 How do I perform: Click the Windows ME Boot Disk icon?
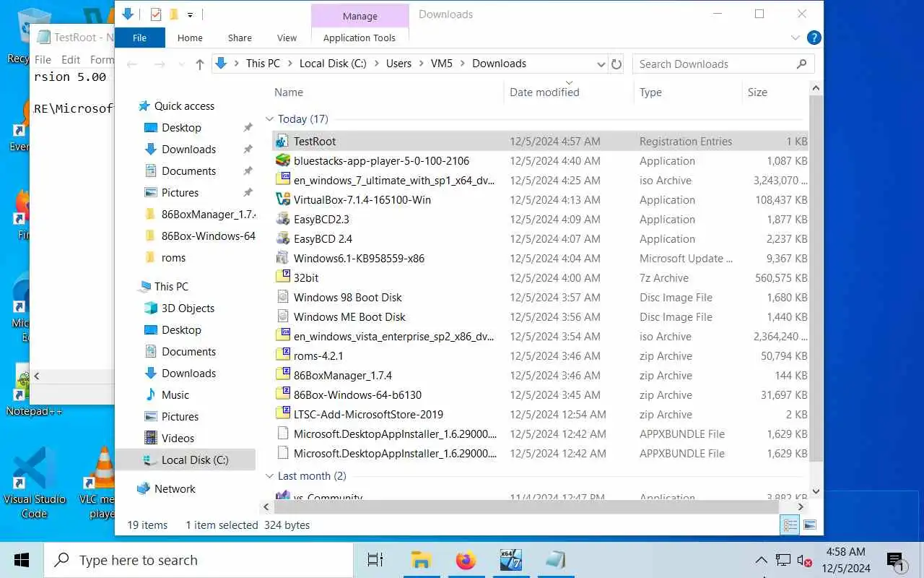(x=282, y=317)
